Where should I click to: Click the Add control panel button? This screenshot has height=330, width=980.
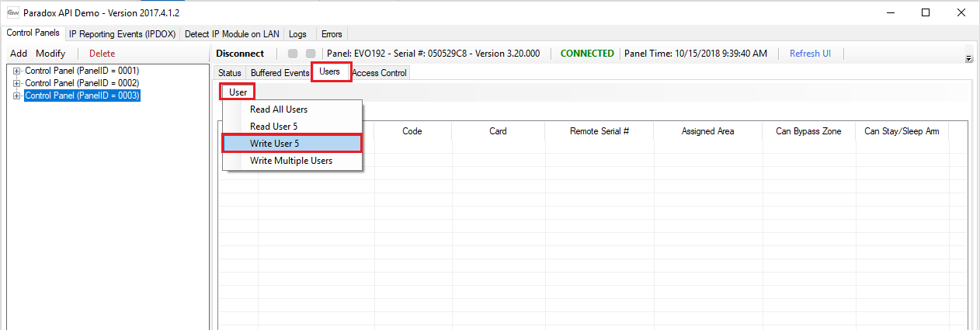pyautogui.click(x=19, y=54)
